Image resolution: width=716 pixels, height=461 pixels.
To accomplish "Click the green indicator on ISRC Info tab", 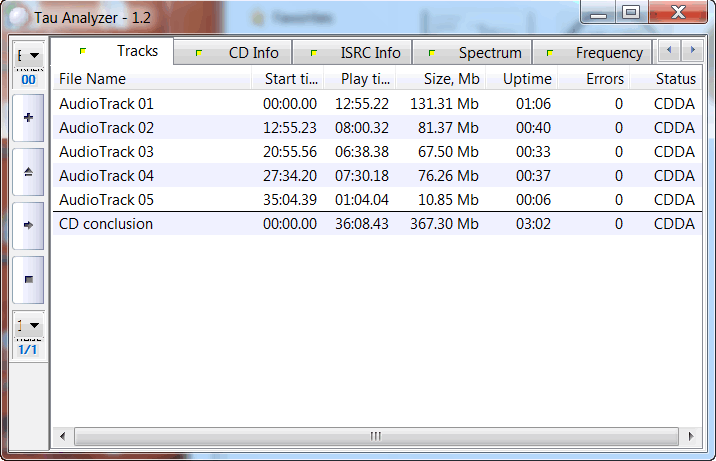I will pos(313,53).
